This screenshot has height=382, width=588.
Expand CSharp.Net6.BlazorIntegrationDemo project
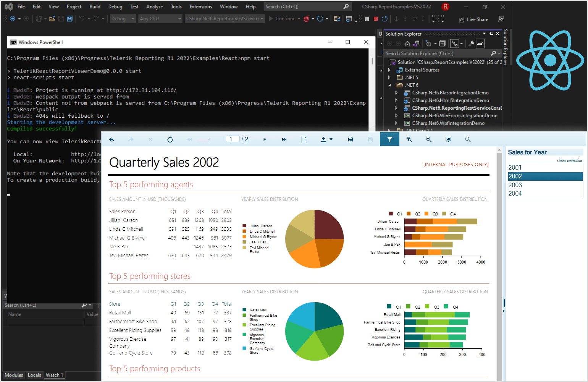point(396,93)
